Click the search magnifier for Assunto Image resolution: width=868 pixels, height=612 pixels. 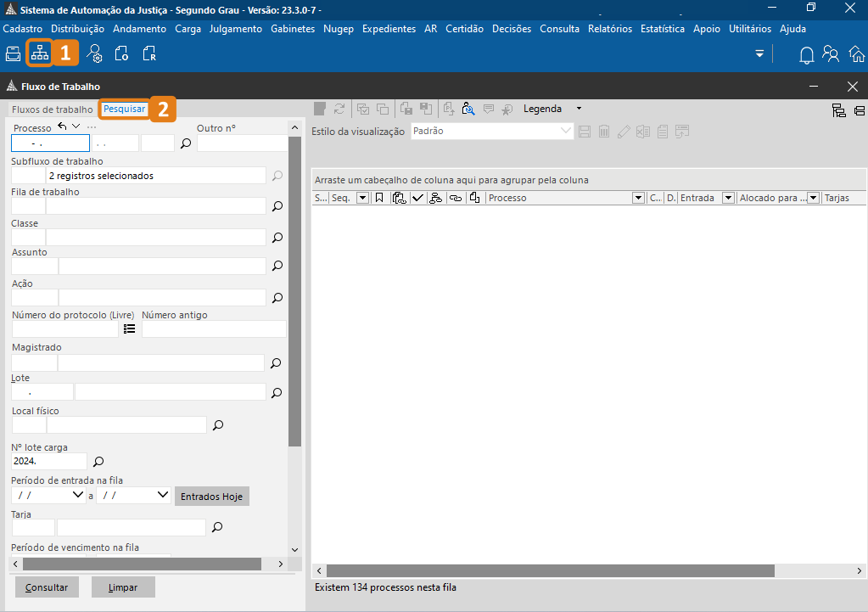pos(277,266)
